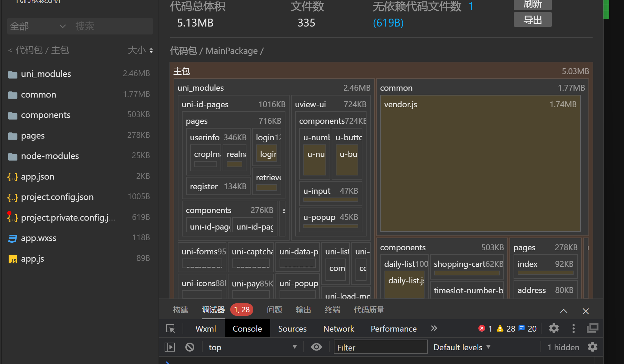Select the u-popup 45KB treemap block
The height and width of the screenshot is (364, 624).
tap(330, 220)
